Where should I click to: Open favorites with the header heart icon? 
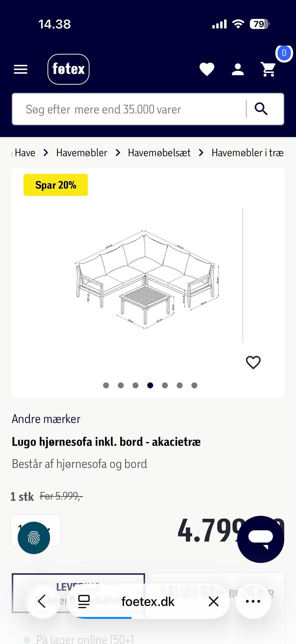(207, 69)
